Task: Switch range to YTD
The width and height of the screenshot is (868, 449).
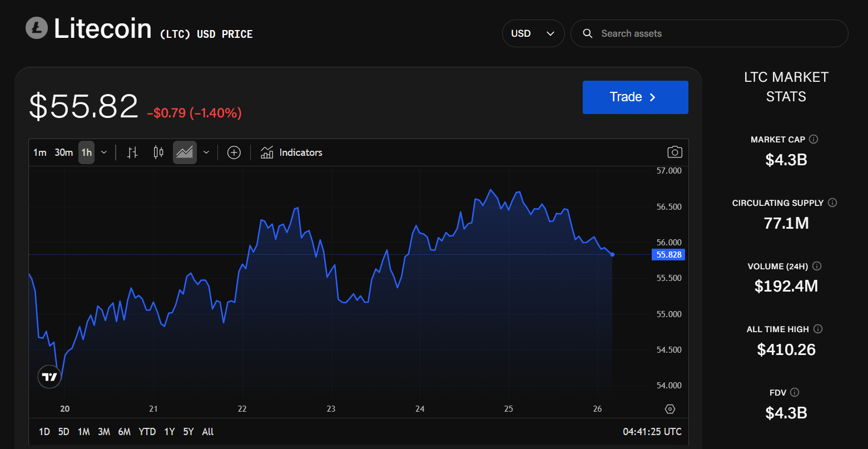Action: click(147, 432)
